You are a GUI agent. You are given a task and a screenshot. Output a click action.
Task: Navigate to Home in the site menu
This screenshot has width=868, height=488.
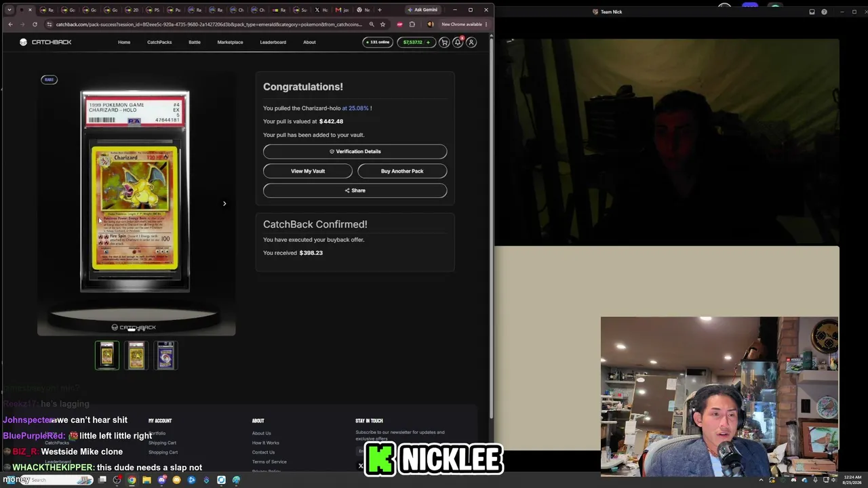point(124,42)
